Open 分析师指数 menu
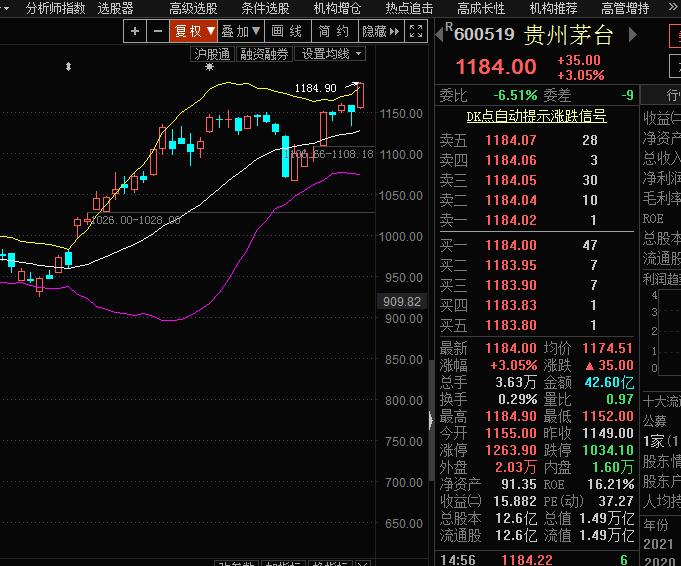Screen dimensions: 681x566 pyautogui.click(x=55, y=8)
